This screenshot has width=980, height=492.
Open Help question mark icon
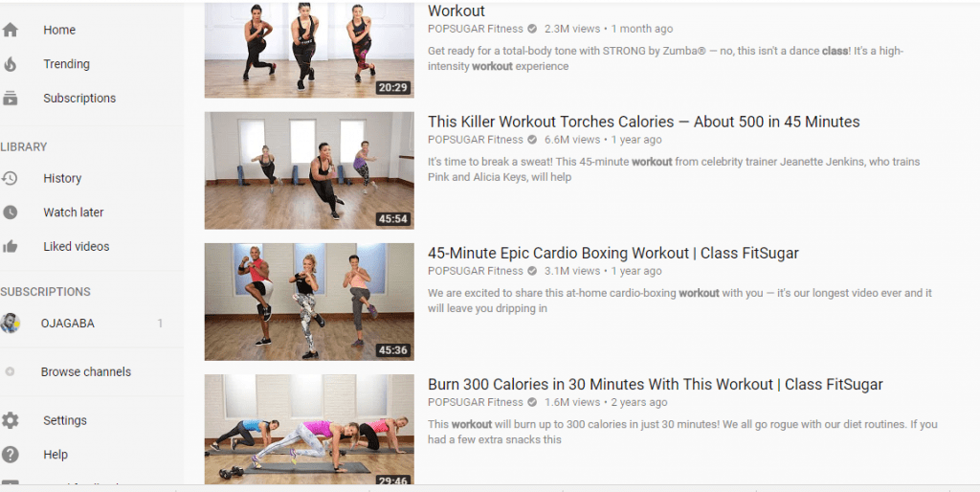tap(10, 455)
